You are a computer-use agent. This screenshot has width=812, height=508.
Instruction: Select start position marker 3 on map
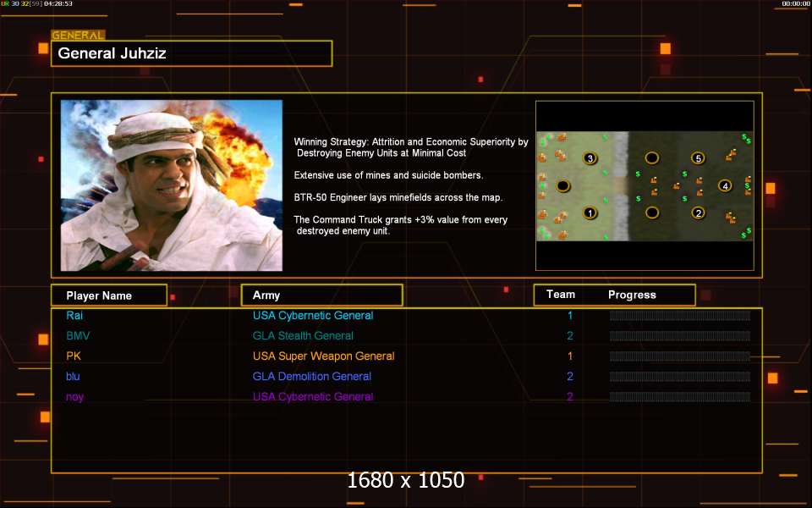[x=590, y=158]
